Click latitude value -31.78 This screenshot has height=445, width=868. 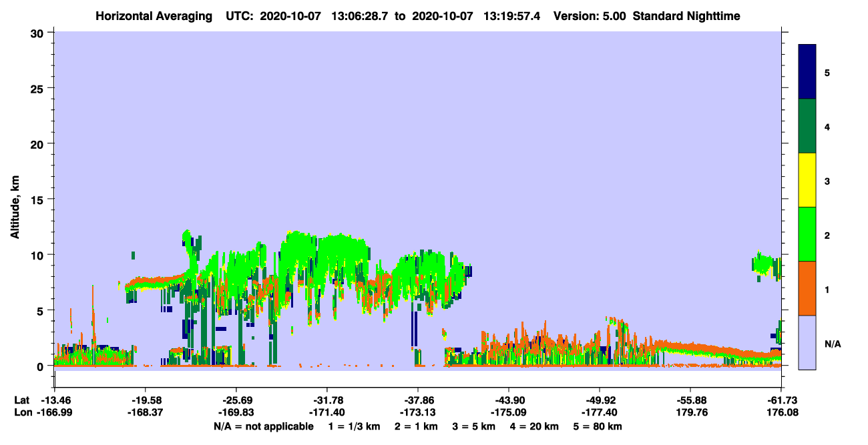(x=327, y=400)
